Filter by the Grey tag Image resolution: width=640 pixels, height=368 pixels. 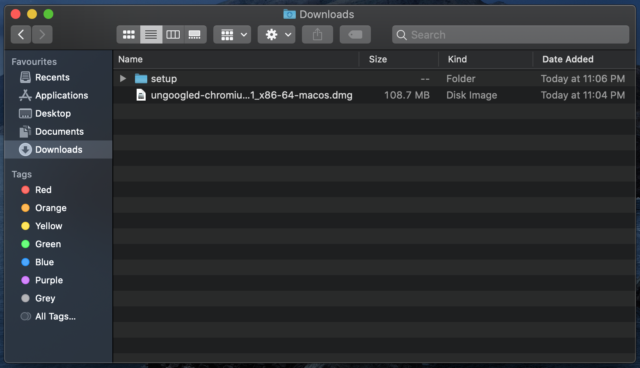click(58, 298)
